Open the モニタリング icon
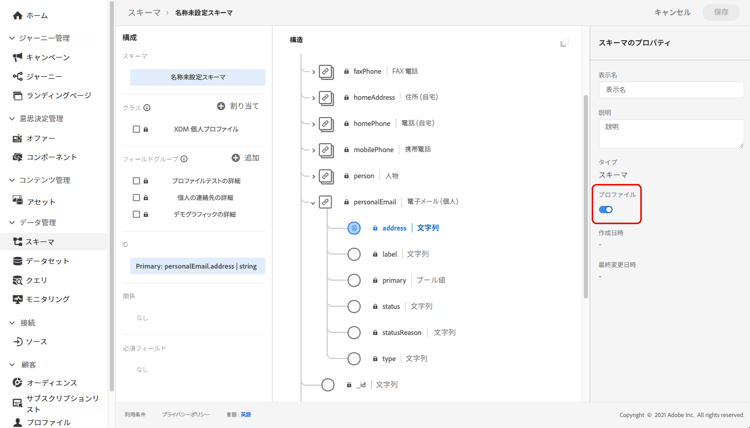750x428 pixels. (x=18, y=299)
